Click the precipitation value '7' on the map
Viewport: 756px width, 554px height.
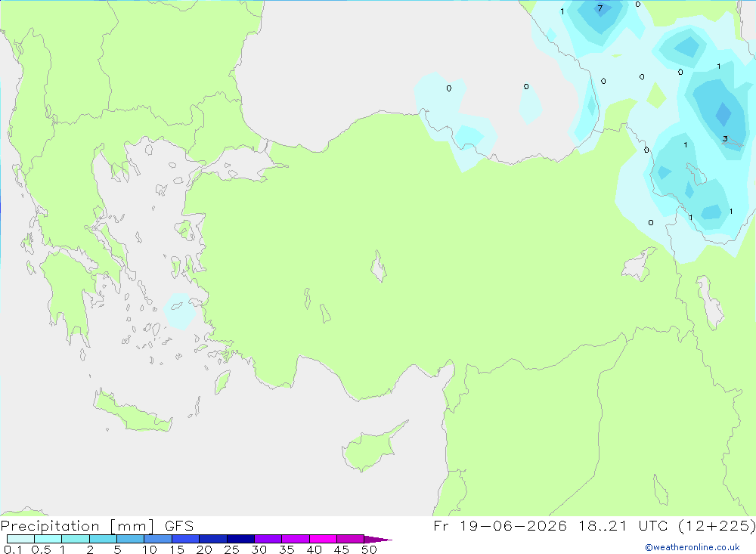600,8
